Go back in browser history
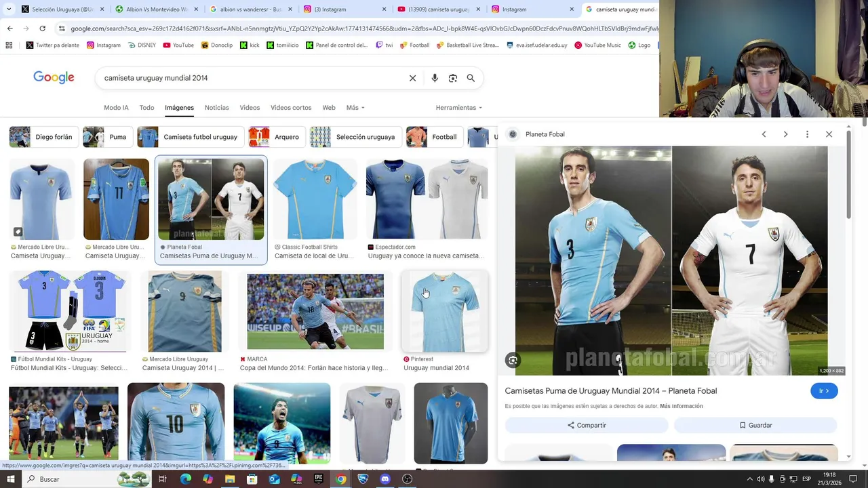 pyautogui.click(x=9, y=28)
